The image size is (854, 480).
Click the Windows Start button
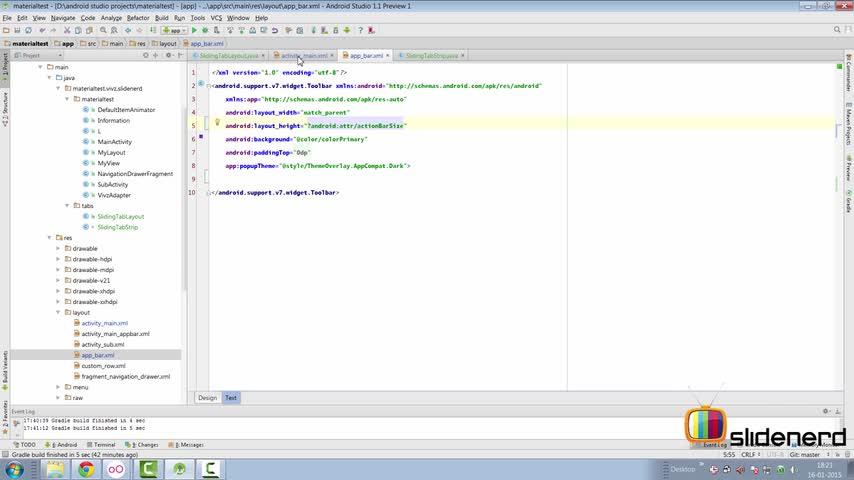click(14, 470)
